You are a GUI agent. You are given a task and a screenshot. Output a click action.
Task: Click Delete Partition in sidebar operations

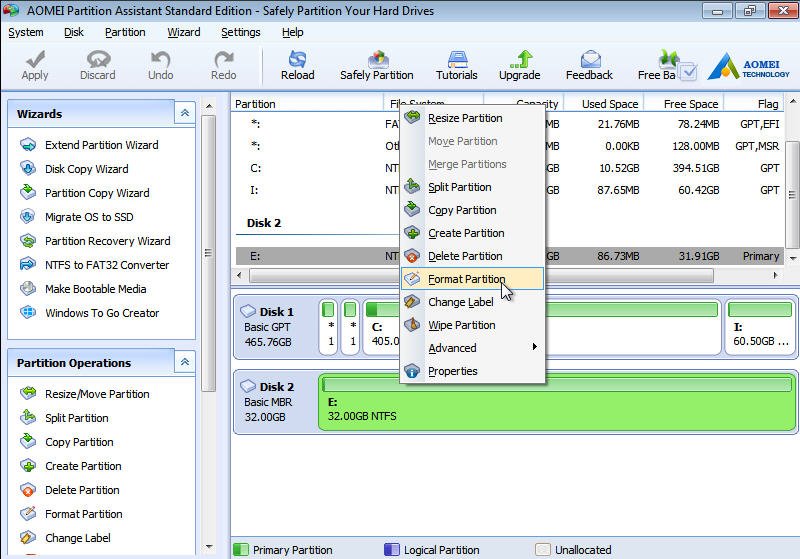(x=82, y=490)
